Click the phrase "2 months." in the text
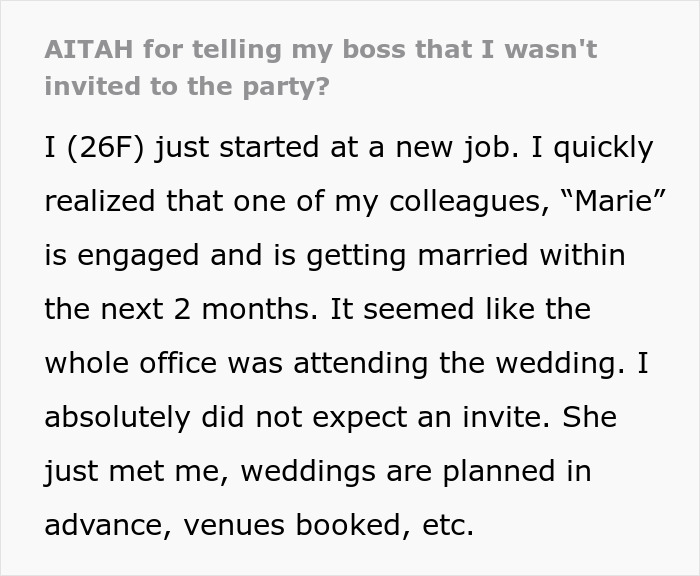 coord(246,309)
